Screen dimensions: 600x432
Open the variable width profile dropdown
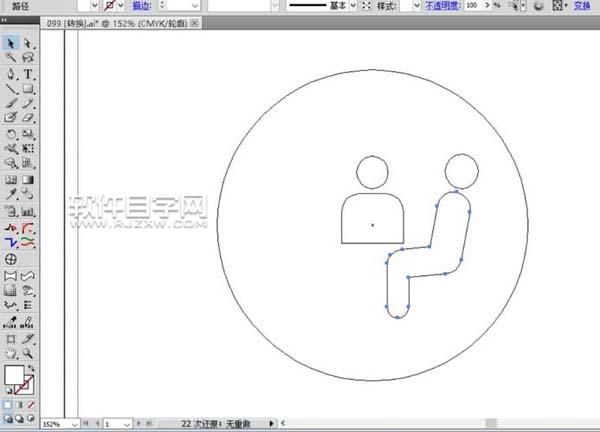(x=275, y=6)
